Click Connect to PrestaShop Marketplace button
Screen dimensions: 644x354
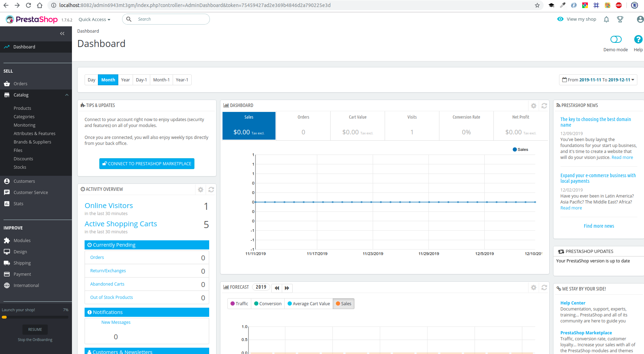(147, 164)
